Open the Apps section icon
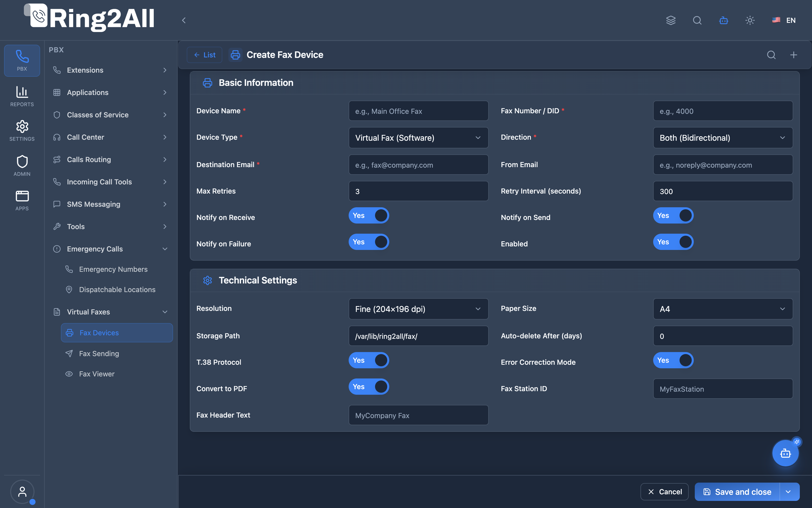The height and width of the screenshot is (508, 812). point(22,201)
